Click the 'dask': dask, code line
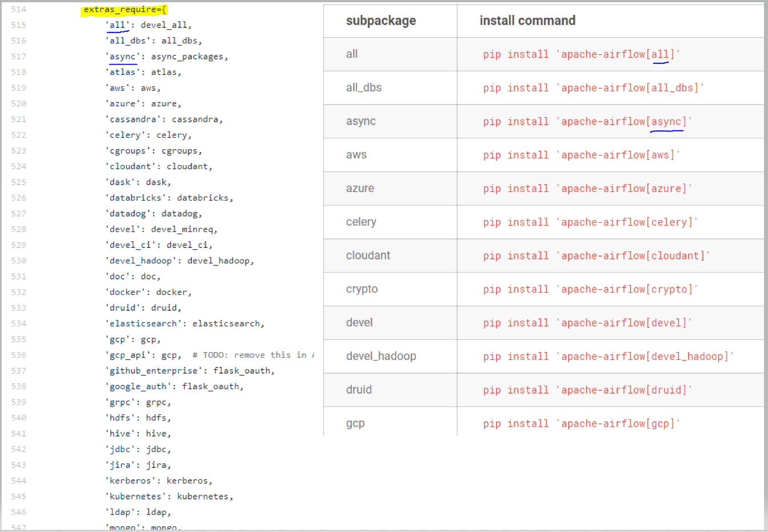Image resolution: width=768 pixels, height=532 pixels. click(138, 182)
